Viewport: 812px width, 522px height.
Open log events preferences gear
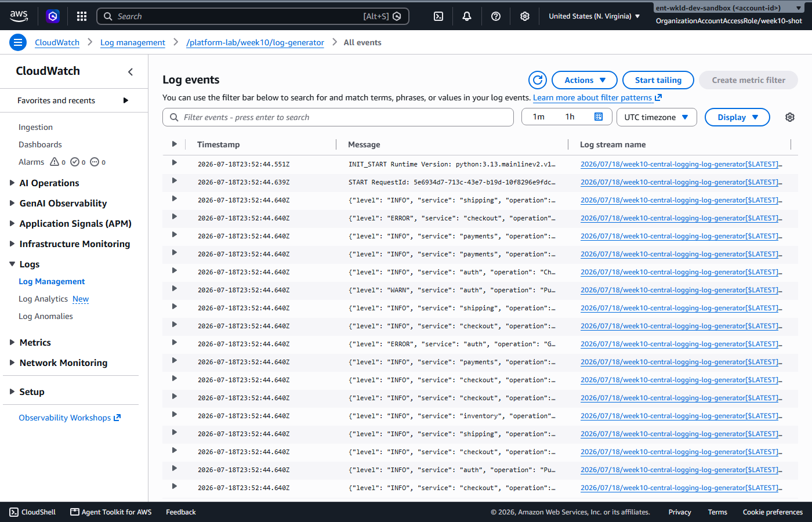click(790, 117)
